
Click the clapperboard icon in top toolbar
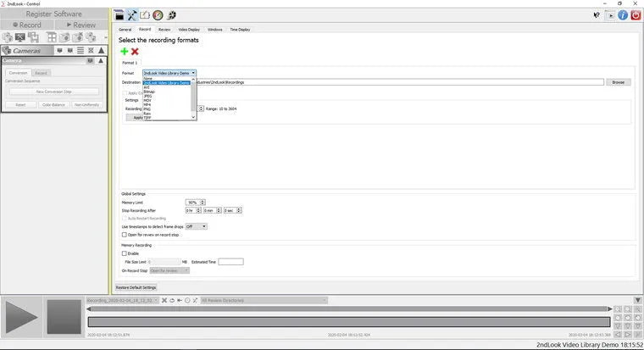coord(119,14)
